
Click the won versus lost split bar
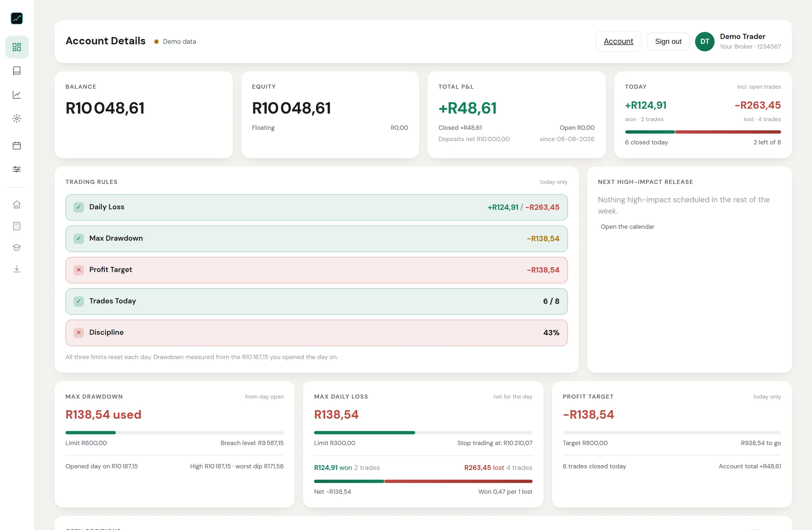tap(423, 481)
